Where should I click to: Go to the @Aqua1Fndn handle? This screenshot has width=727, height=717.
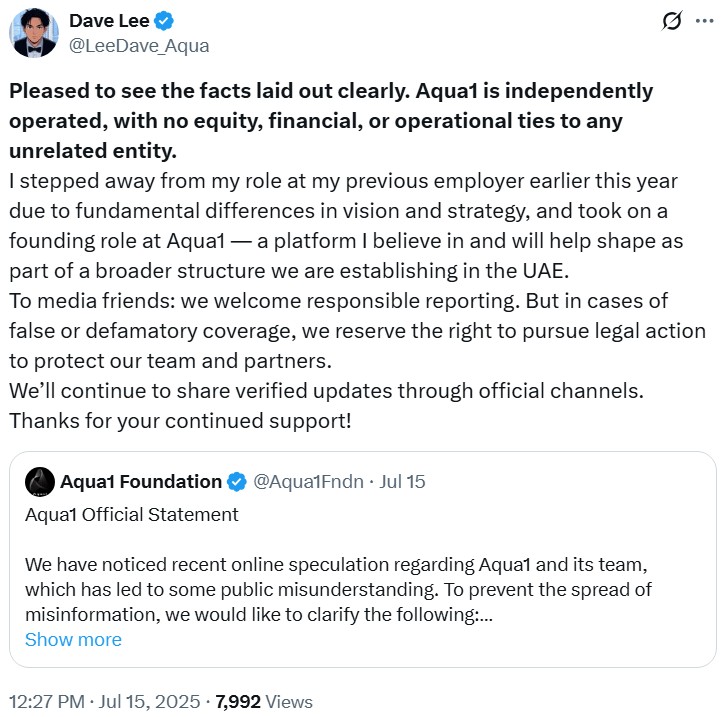coord(308,481)
